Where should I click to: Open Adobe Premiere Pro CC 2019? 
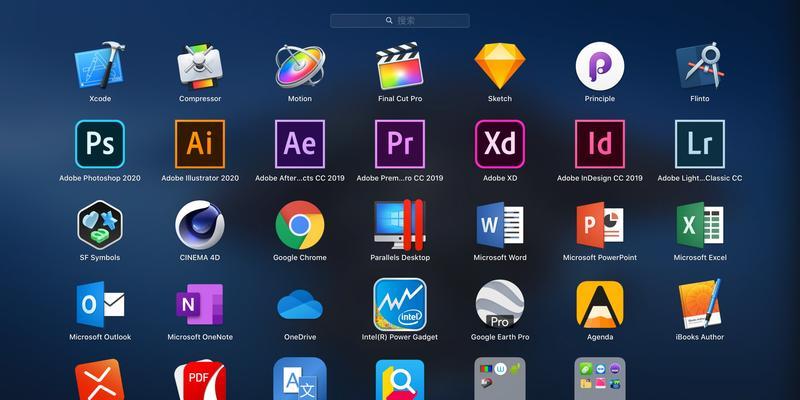(x=400, y=144)
